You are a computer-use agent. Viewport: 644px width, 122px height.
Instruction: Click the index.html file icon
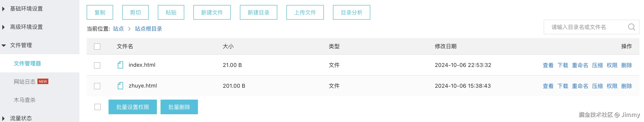(120, 65)
